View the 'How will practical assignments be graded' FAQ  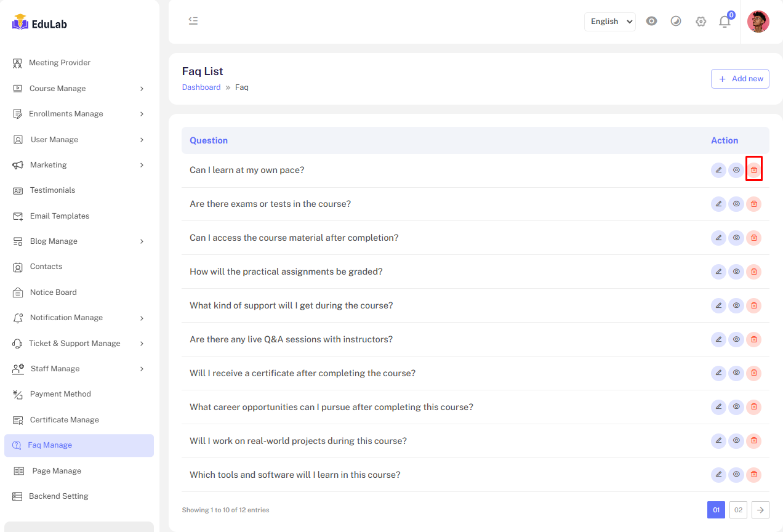(736, 272)
